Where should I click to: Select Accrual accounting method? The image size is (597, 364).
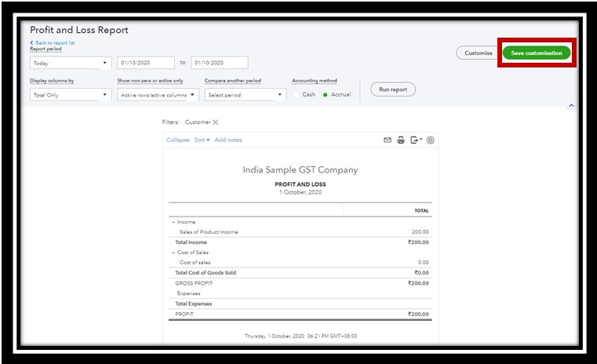pos(325,95)
